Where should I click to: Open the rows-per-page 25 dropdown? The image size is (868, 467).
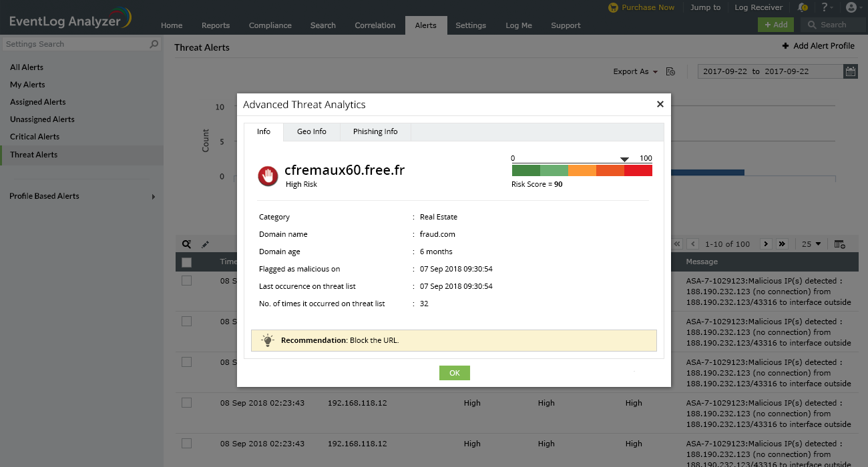[811, 244]
